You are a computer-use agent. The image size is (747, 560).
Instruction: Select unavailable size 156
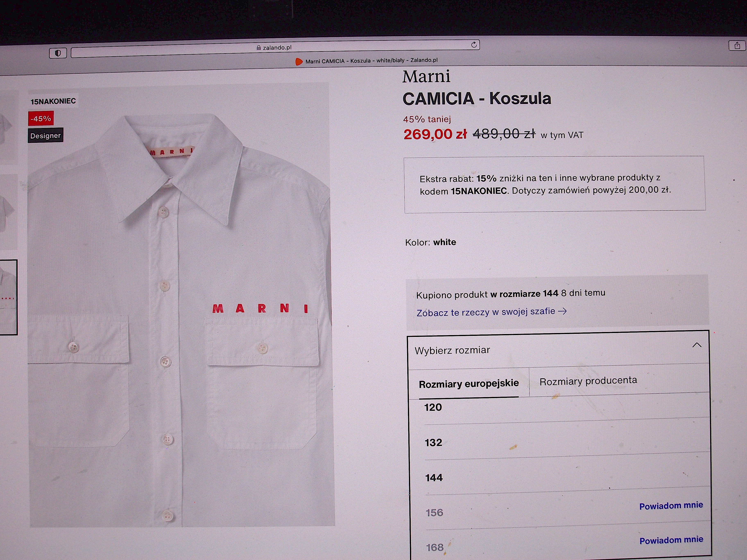click(x=434, y=513)
